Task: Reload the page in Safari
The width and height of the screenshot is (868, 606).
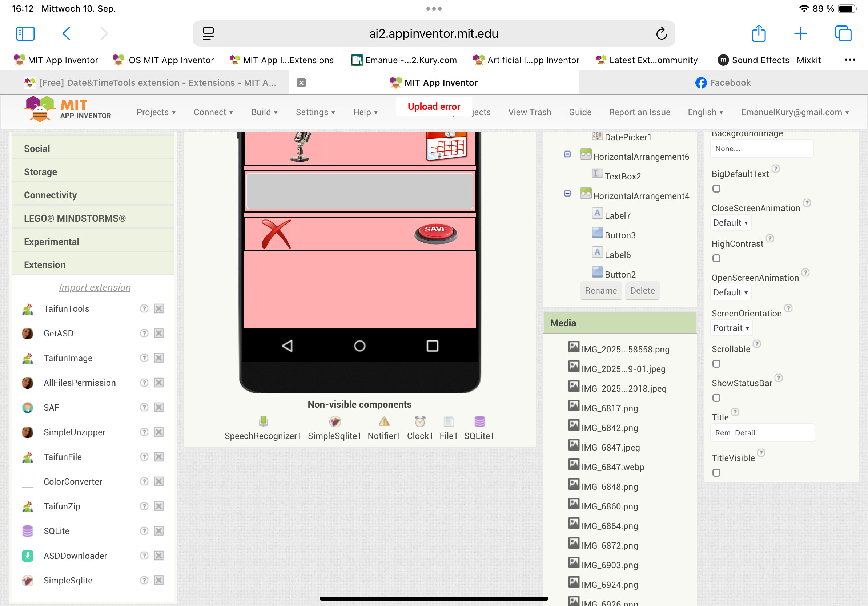Action: click(661, 34)
